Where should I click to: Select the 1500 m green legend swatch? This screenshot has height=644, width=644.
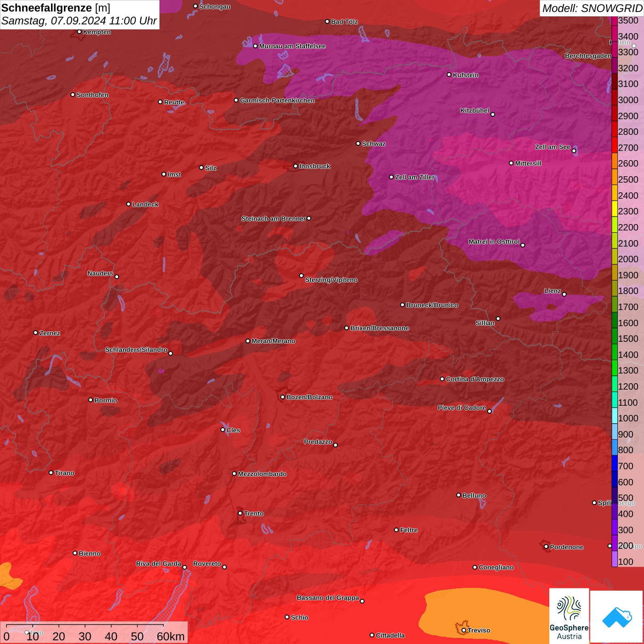point(614,336)
